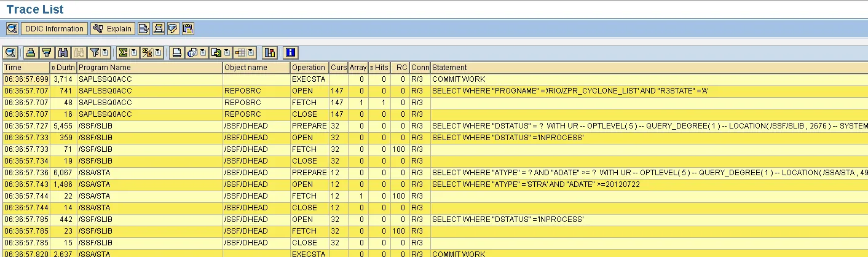Click the Display Graphic chart icon
The height and width of the screenshot is (257, 868).
(269, 52)
